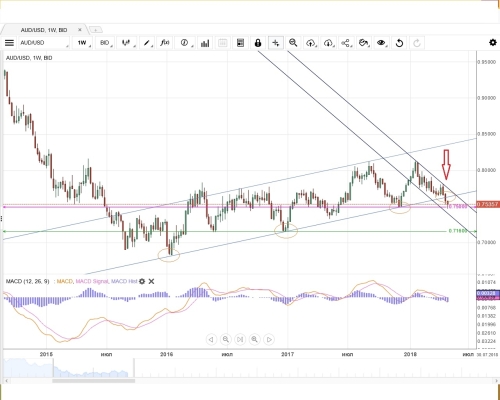Click the cloud upload icon
500x400 pixels.
click(311, 43)
